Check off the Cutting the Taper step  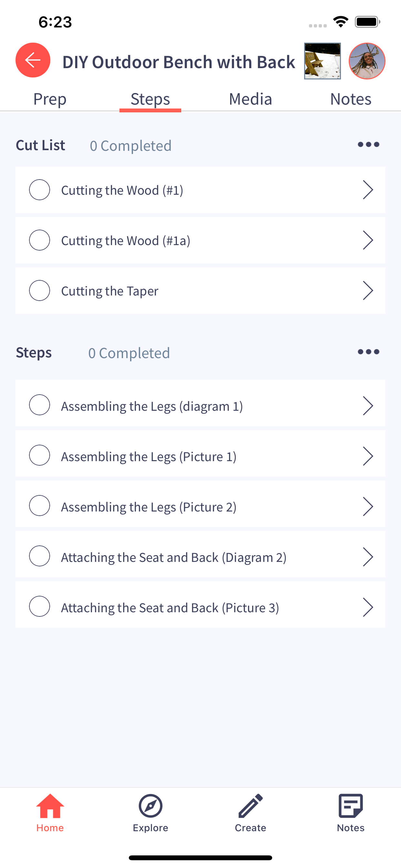pos(40,290)
